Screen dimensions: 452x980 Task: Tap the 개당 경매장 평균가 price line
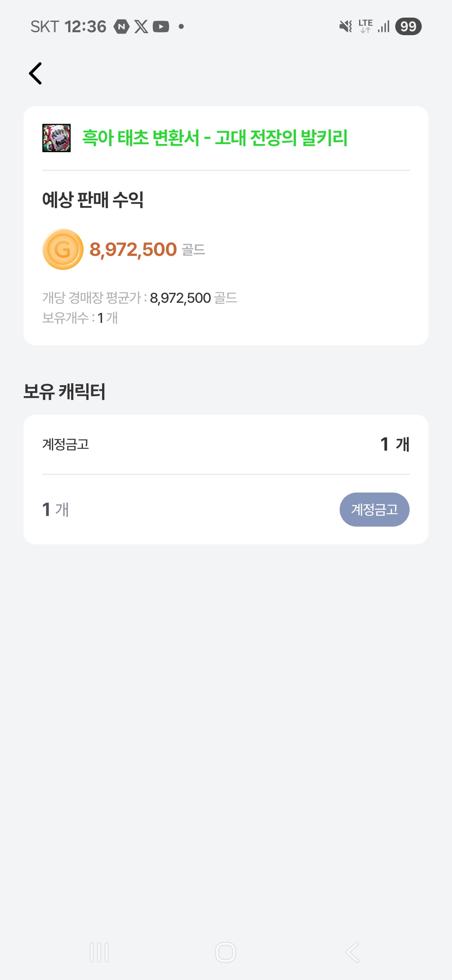point(140,298)
